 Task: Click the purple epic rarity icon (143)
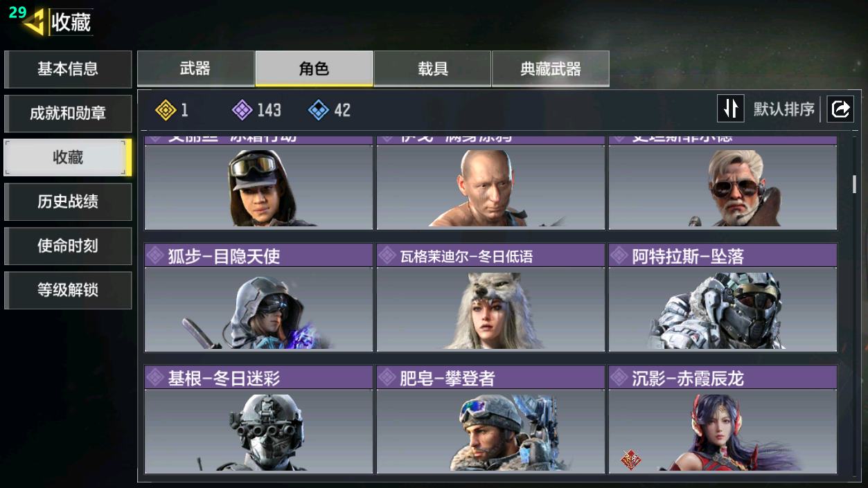(x=242, y=109)
